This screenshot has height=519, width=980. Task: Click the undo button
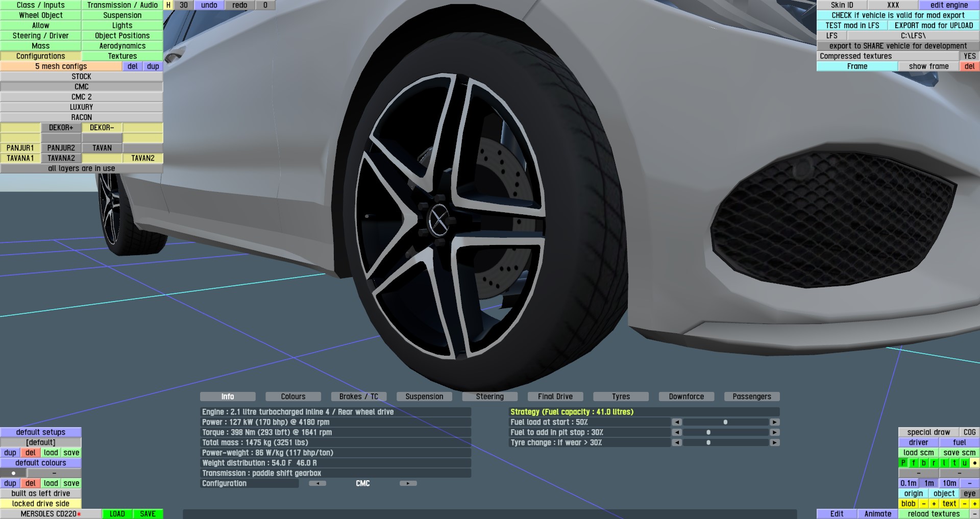[x=209, y=5]
